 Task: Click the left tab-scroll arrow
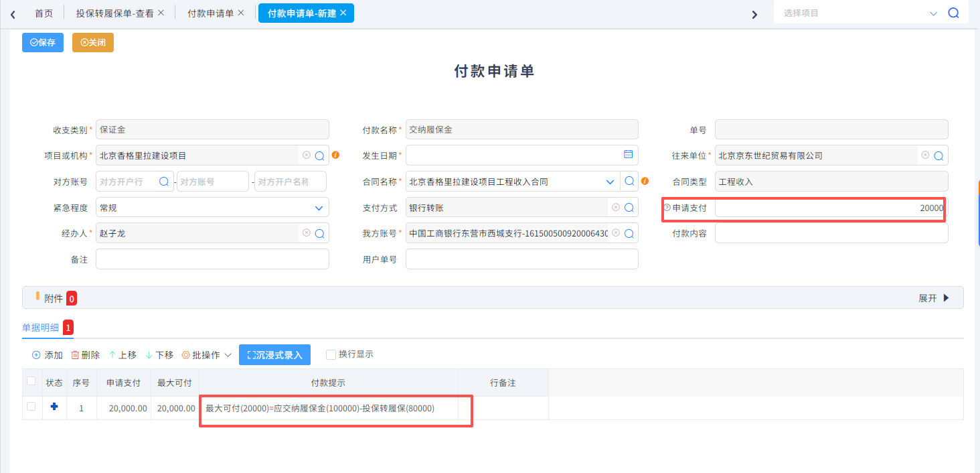pos(13,14)
